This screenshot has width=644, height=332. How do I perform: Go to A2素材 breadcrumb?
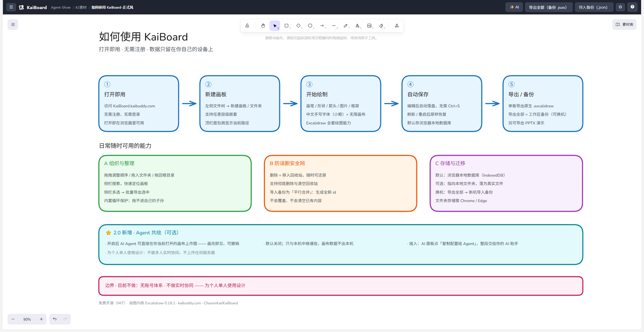pyautogui.click(x=81, y=8)
